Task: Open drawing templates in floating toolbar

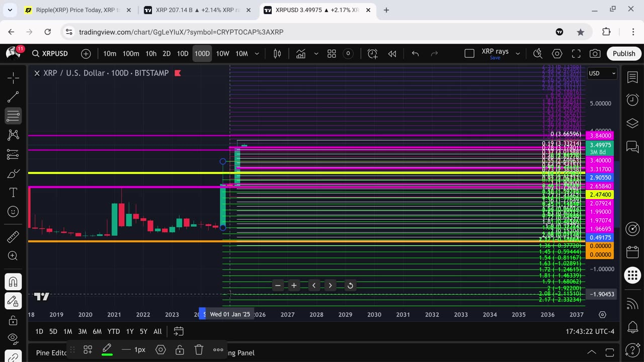Action: (x=88, y=349)
